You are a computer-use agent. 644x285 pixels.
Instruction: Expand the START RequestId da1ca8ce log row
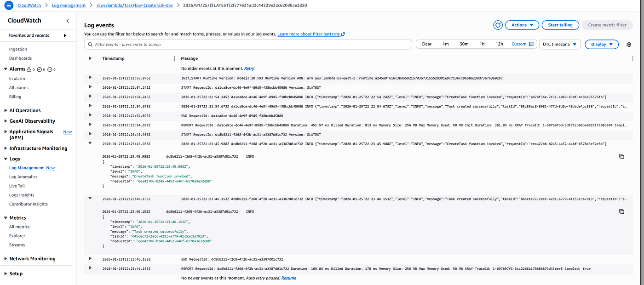coord(90,87)
